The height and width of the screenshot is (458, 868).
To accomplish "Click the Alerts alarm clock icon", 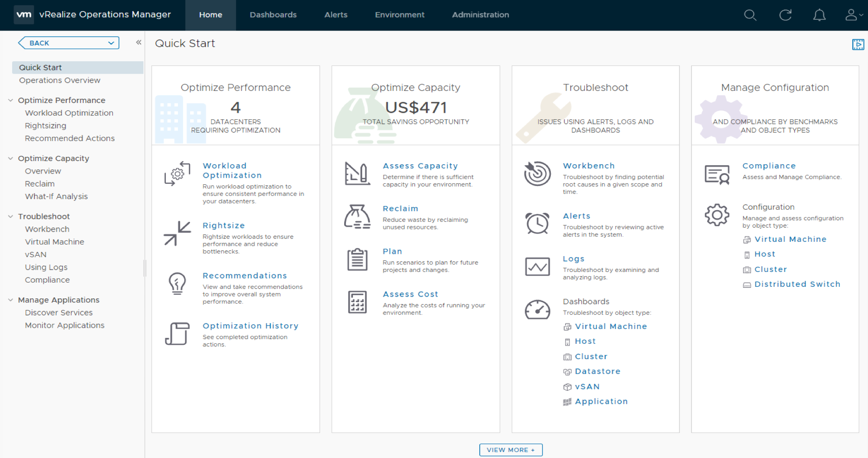I will pos(537,223).
